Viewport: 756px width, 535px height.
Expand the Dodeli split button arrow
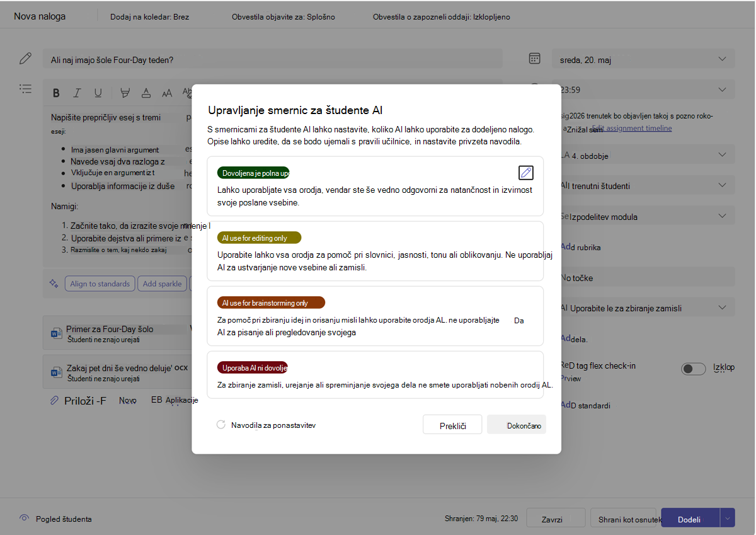727,519
